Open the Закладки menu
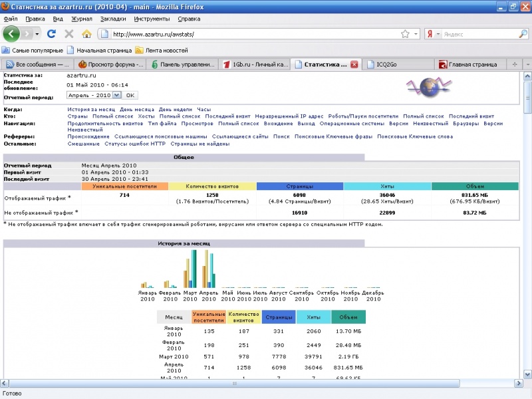Image resolution: width=532 pixels, height=399 pixels. [x=113, y=19]
